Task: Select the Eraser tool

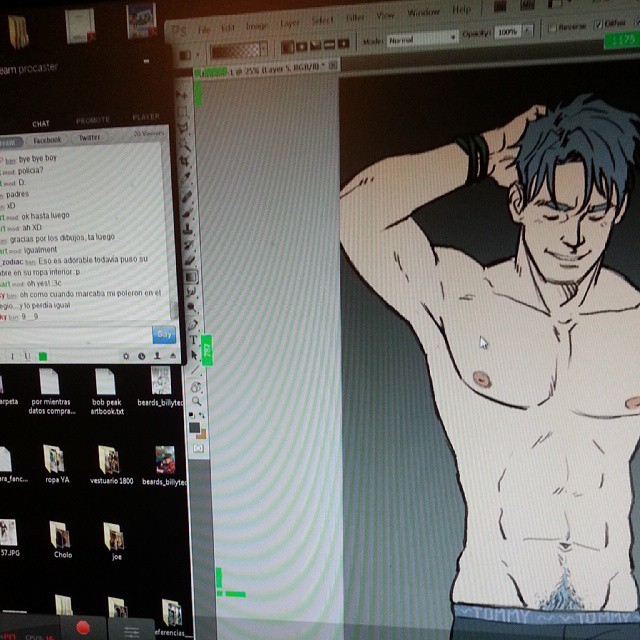Action: (x=190, y=260)
